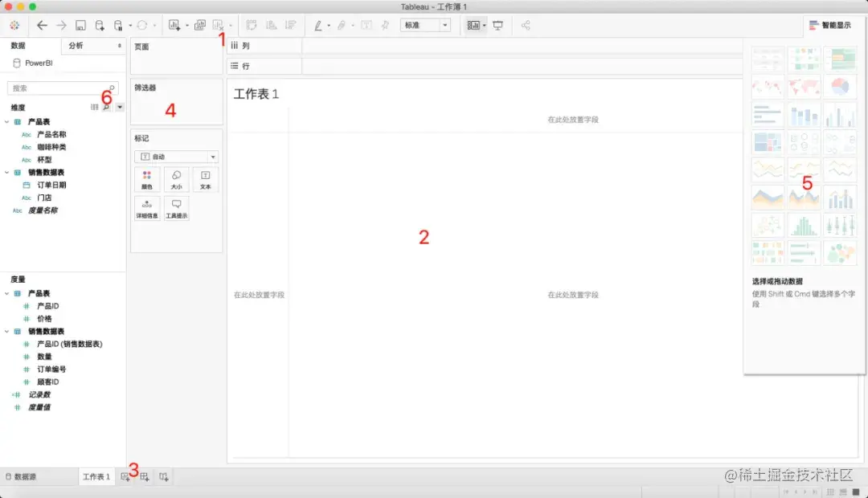Click the PowerBI data source icon

(17, 63)
